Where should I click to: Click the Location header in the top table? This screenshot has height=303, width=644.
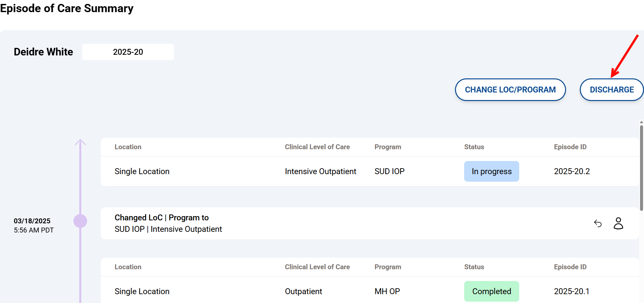[x=128, y=147]
